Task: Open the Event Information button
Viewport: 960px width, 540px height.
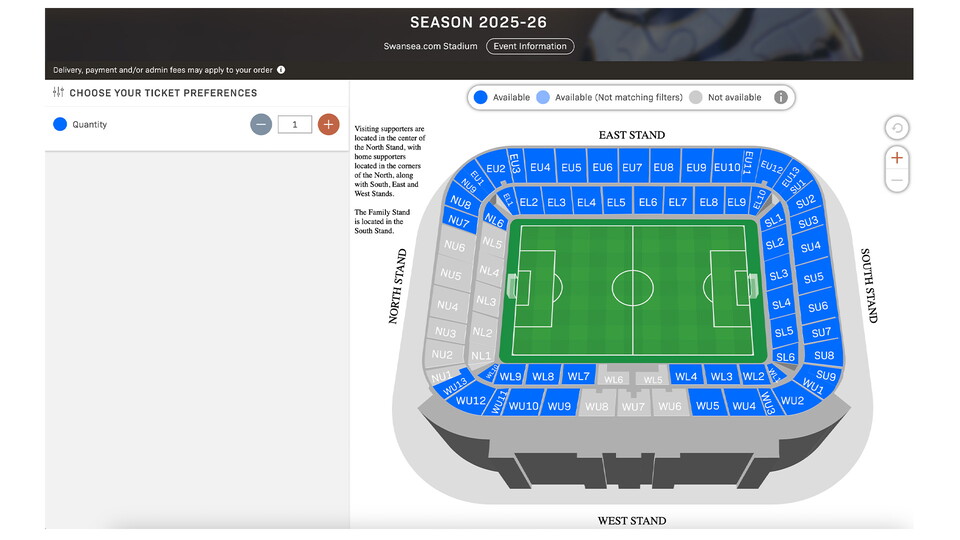Action: tap(530, 46)
